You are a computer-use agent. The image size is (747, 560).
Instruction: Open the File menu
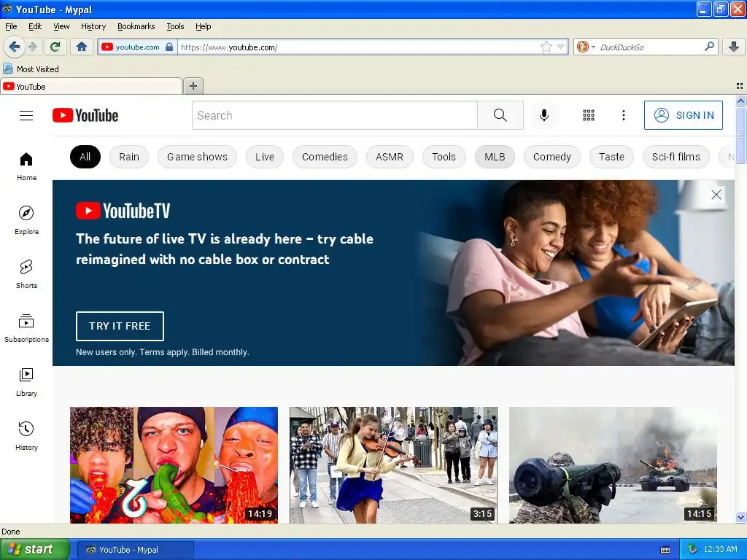pyautogui.click(x=11, y=26)
